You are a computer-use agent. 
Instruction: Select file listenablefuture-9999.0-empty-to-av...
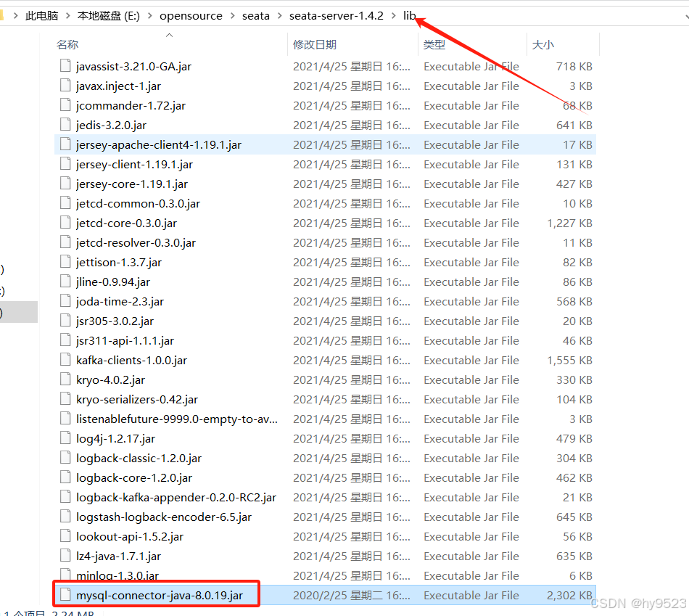click(x=177, y=419)
